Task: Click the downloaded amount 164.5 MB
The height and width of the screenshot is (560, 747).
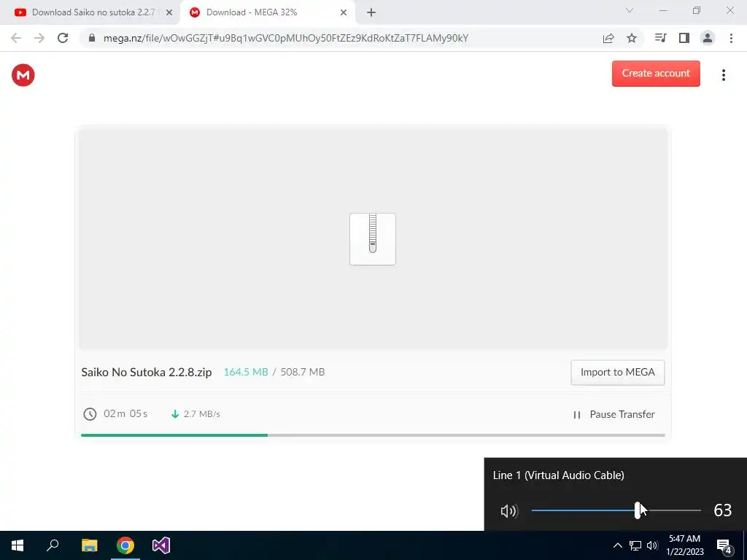Action: point(246,373)
